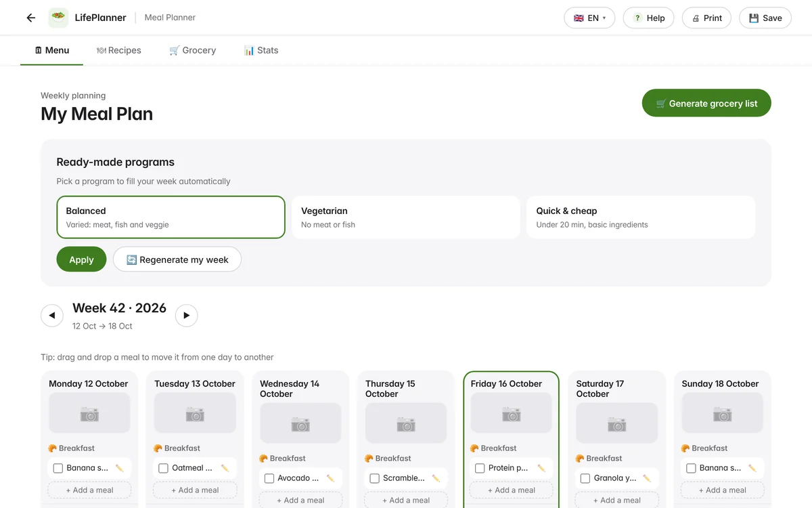
Task: Apply the selected program
Action: pos(81,259)
